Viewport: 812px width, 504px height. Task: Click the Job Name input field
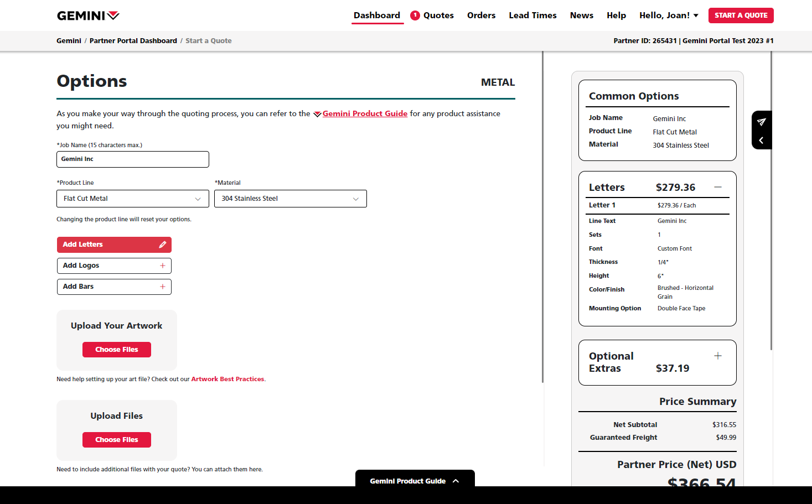click(x=133, y=159)
